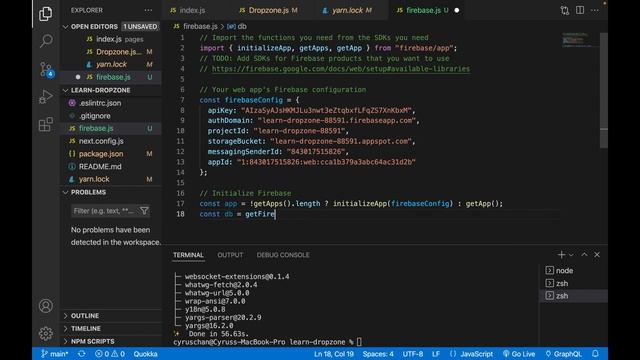
Task: Open the Manage gear icon
Action: [46, 333]
